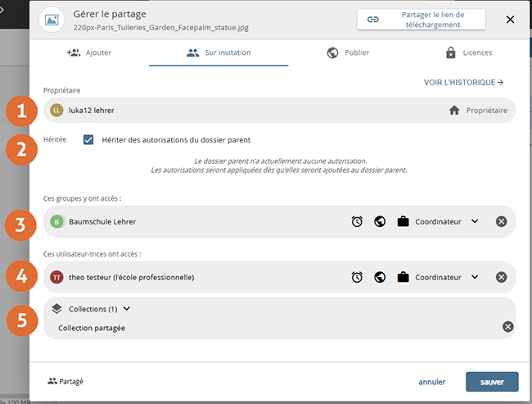This screenshot has width=532, height=404.
Task: Open the Publier tab
Action: click(348, 52)
